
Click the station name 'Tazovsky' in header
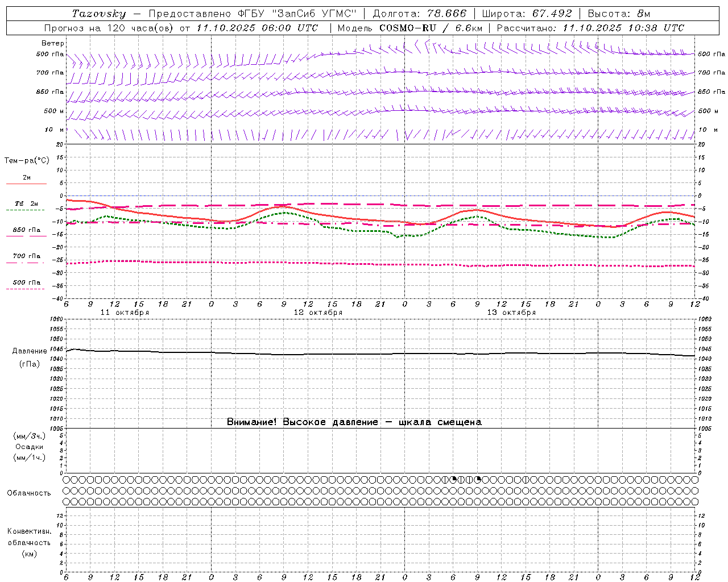tap(99, 14)
